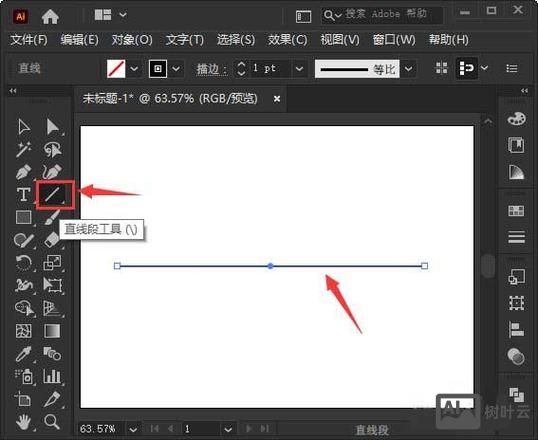Select the Selection tool black arrow outline
Viewport: 538px width, 440px height.
click(x=23, y=126)
